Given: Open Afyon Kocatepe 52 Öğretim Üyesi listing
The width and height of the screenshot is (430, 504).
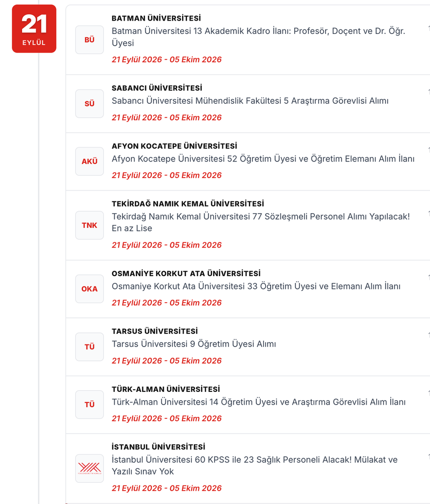Looking at the screenshot, I should 263,159.
